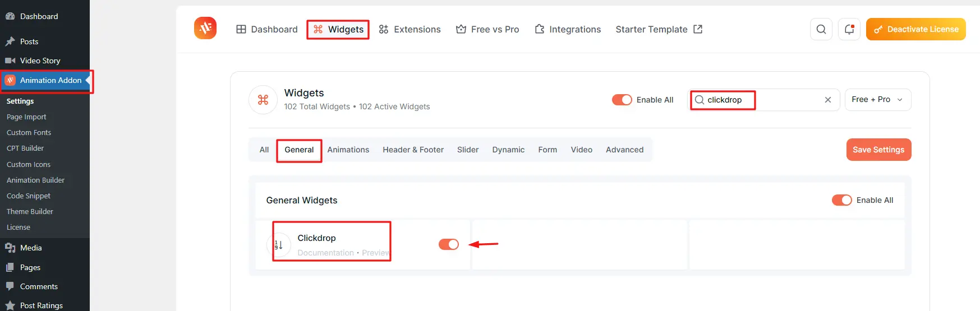Toggle General Widgets Enable All switch
Image resolution: width=980 pixels, height=311 pixels.
(x=841, y=200)
